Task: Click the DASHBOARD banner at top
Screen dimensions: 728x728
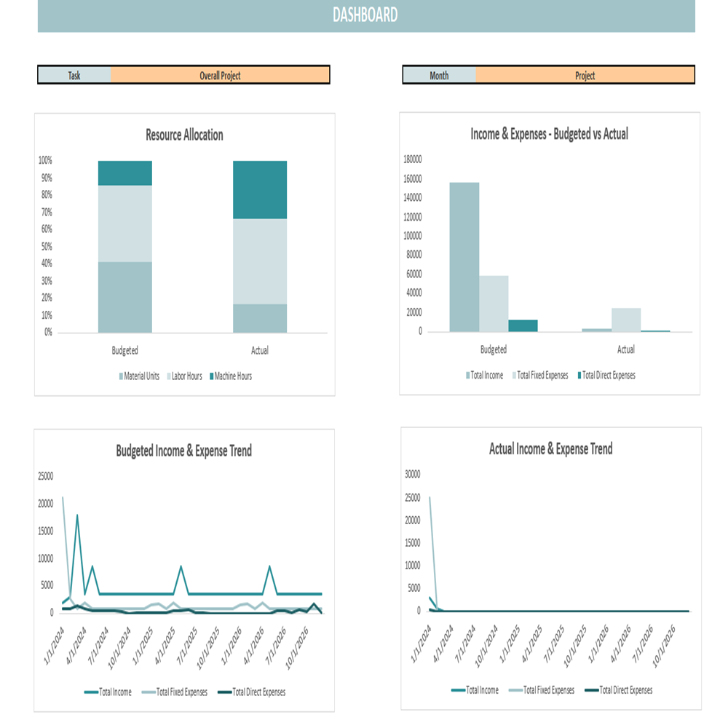Action: 364,15
